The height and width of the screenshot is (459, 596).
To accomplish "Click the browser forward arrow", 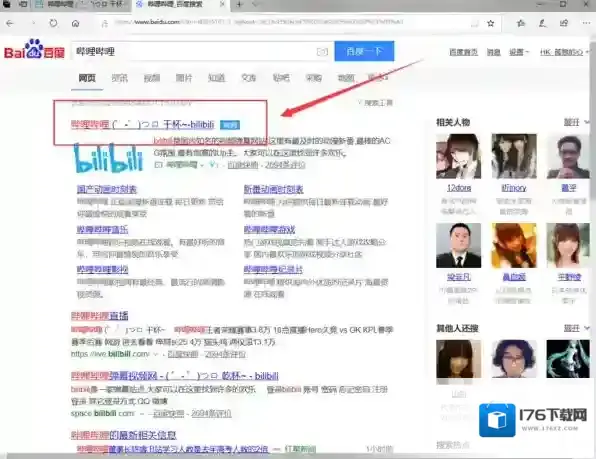I will tap(33, 23).
